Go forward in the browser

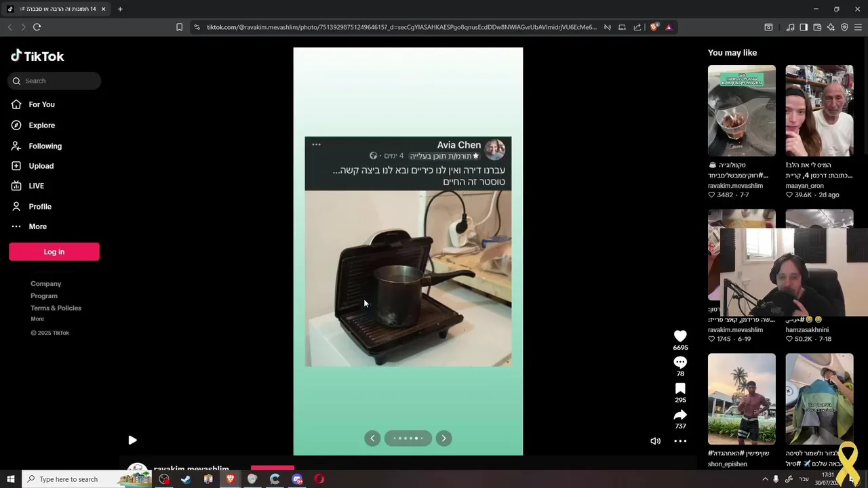pos(23,27)
